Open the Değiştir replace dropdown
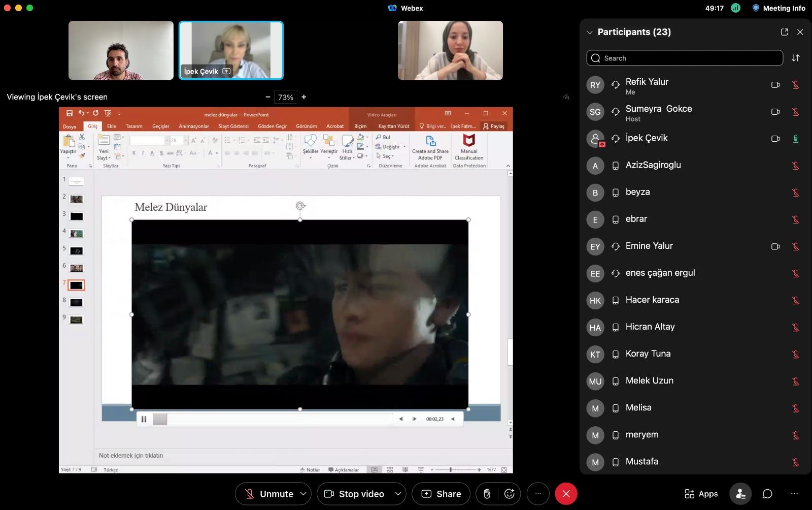This screenshot has width=812, height=510. pyautogui.click(x=390, y=147)
